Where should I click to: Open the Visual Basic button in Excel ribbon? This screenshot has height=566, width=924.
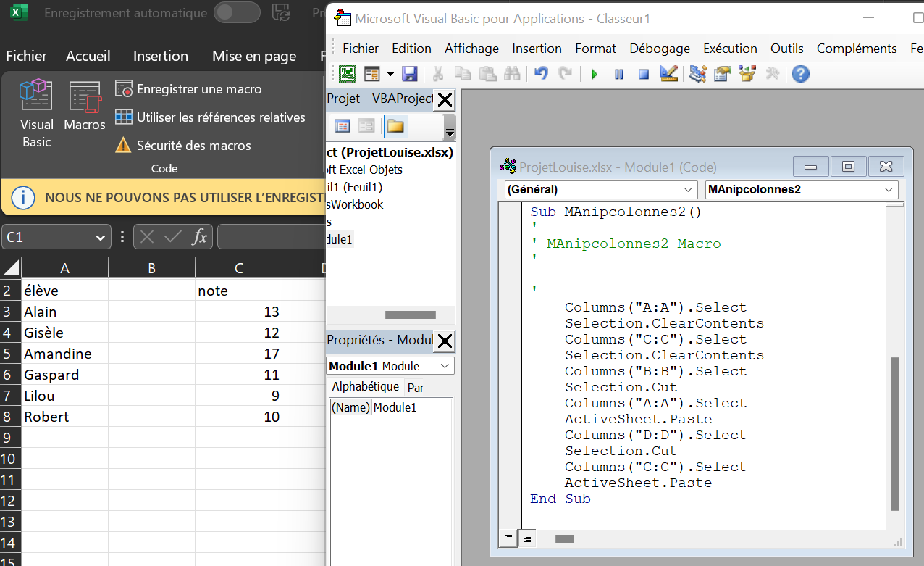36,114
